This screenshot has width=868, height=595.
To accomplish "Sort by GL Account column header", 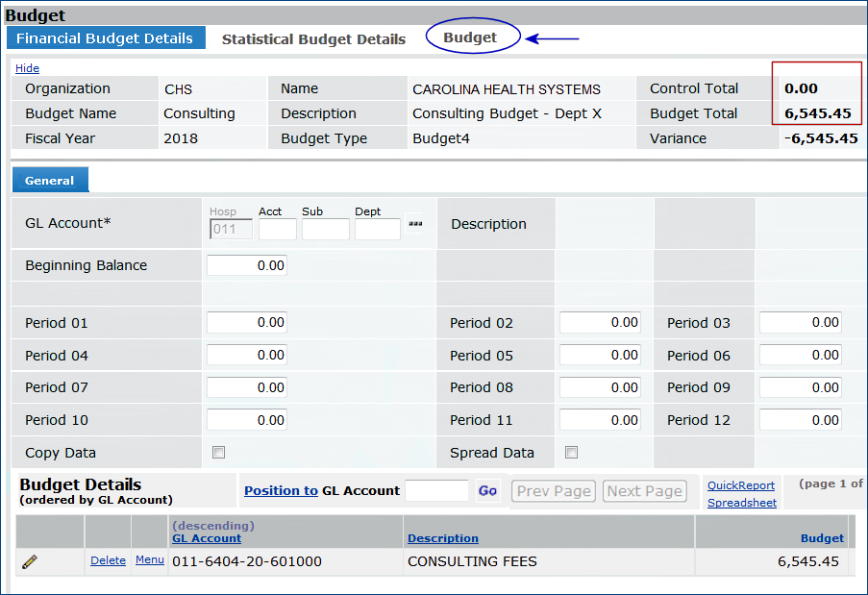I will point(206,538).
